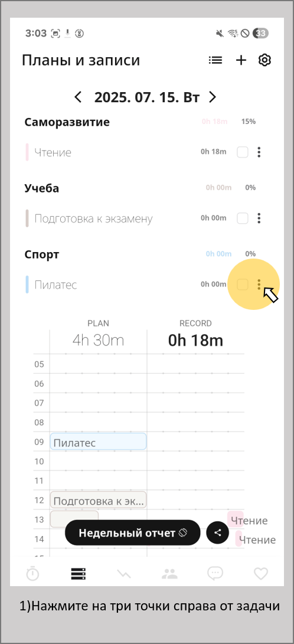294x644 pixels.
Task: Open the statistics graph tab icon
Action: point(123,574)
